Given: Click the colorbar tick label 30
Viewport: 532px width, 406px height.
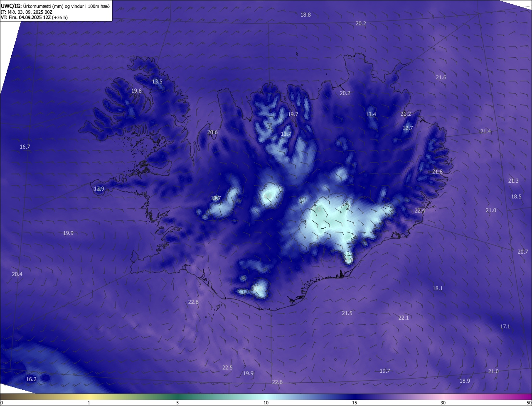Looking at the screenshot, I should point(443,403).
